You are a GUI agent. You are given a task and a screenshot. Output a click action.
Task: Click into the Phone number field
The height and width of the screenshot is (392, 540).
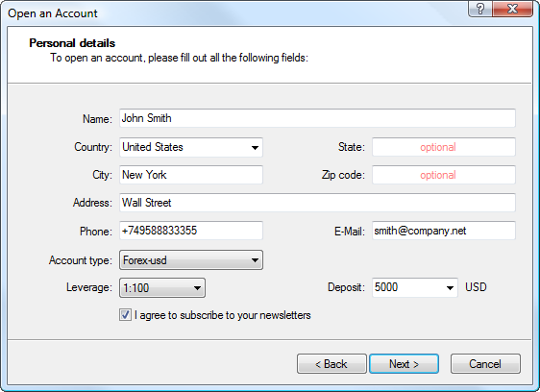tap(191, 231)
